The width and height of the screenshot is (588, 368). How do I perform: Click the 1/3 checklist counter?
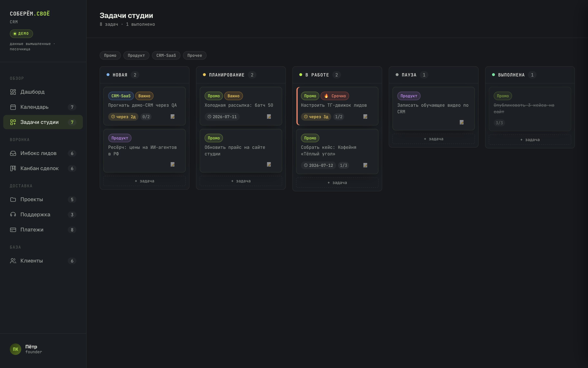344,166
